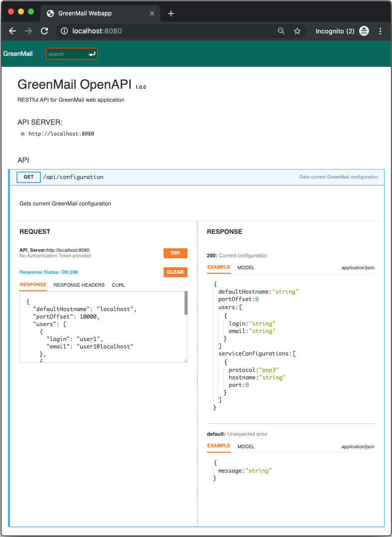Click the GreenMail header brand
The height and width of the screenshot is (537, 392).
18,54
